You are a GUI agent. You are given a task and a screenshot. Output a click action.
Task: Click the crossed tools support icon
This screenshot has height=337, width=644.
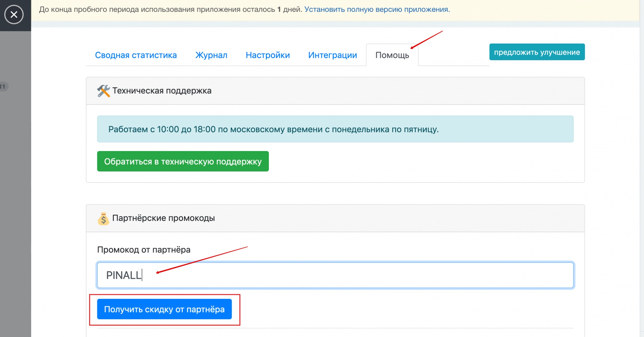tap(103, 91)
